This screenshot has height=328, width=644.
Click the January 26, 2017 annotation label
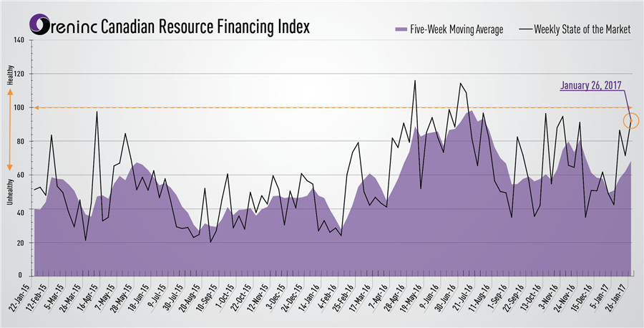(590, 85)
